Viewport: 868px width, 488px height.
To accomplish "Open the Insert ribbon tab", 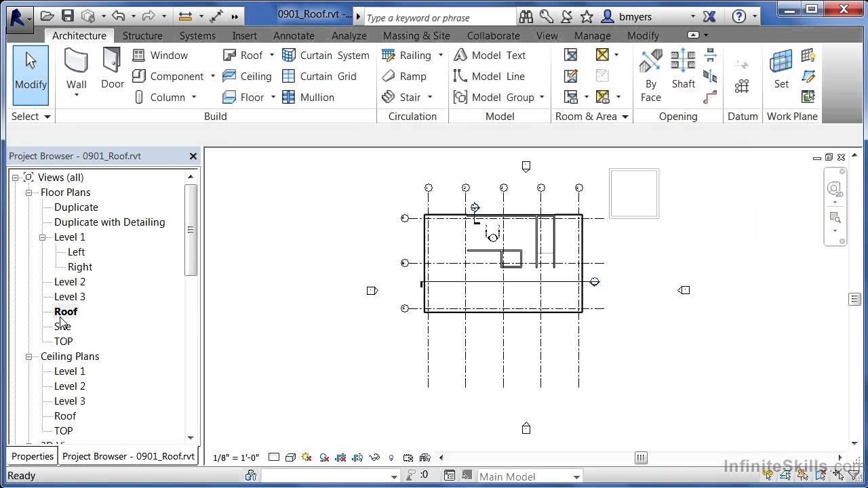I will tap(245, 35).
